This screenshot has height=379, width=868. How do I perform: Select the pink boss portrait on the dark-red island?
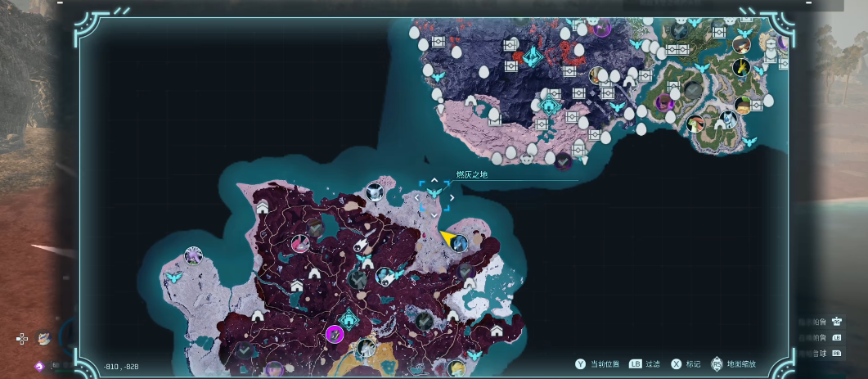300,243
